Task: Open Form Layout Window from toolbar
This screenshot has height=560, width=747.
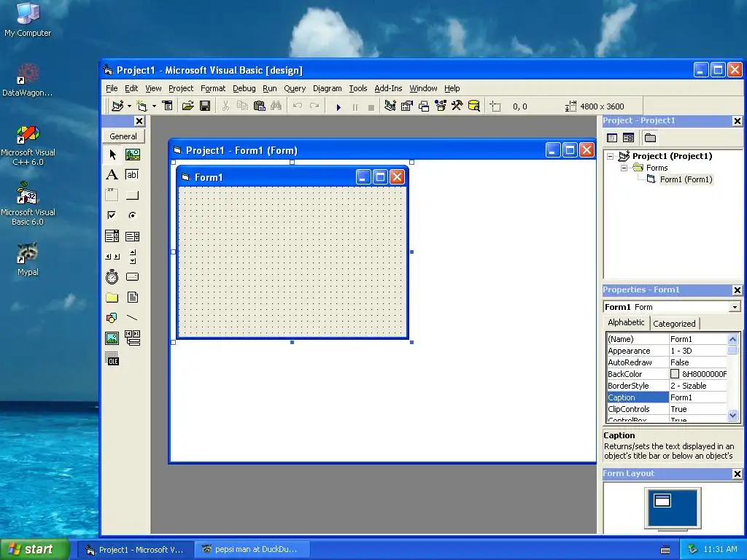Action: pos(424,106)
